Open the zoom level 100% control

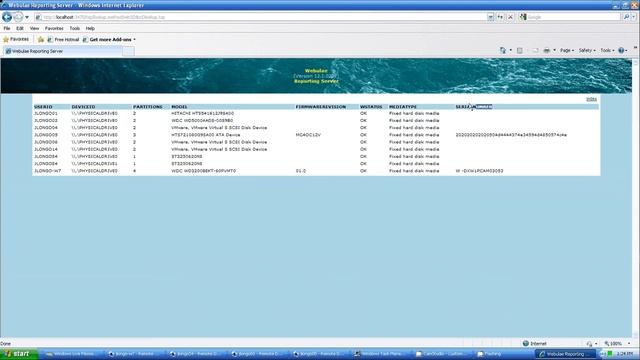pos(618,344)
